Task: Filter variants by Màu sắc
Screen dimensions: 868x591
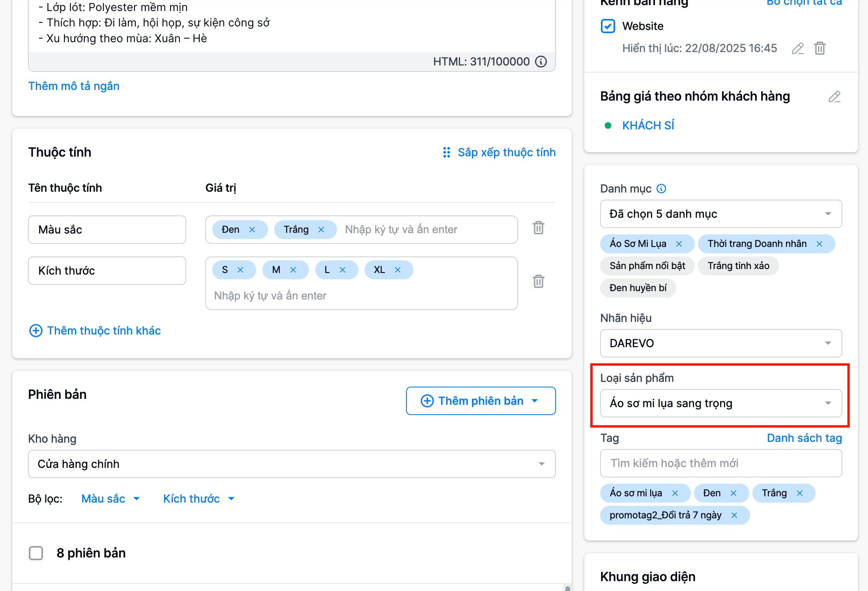Action: point(110,499)
